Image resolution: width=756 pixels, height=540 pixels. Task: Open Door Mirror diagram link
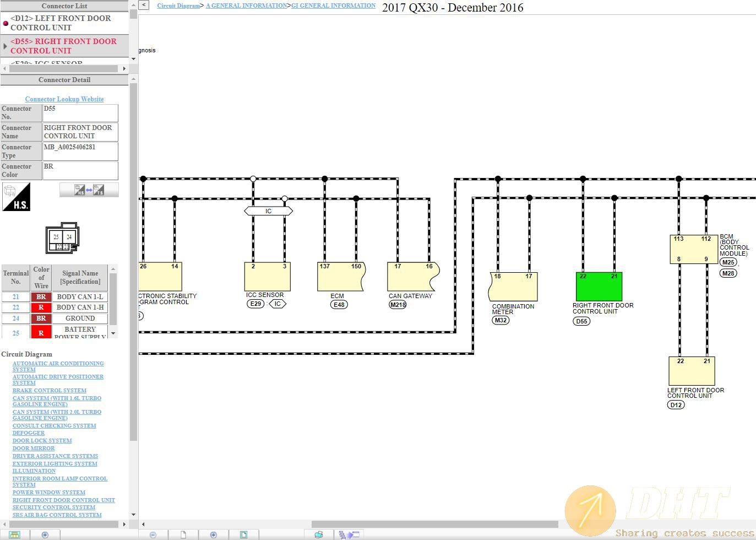[34, 449]
